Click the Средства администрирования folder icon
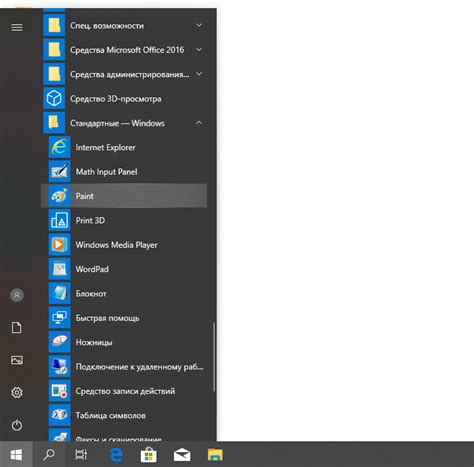The image size is (474, 467). (x=54, y=74)
